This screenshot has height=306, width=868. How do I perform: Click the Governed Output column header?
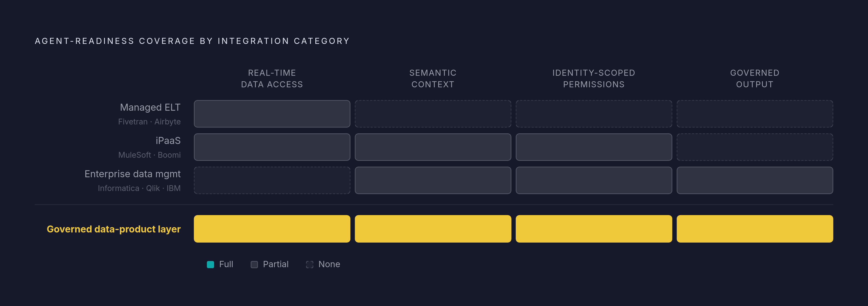click(x=755, y=79)
